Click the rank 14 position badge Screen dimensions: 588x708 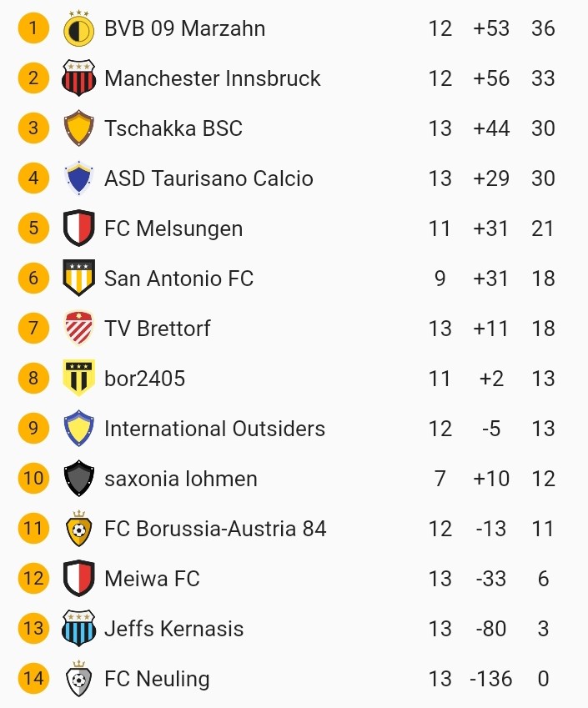[x=33, y=679]
